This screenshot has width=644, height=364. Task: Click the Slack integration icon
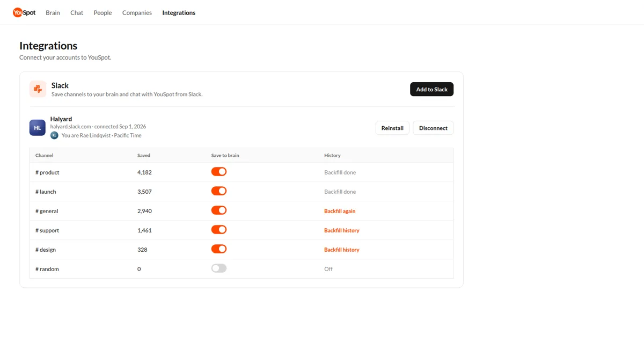pos(38,89)
